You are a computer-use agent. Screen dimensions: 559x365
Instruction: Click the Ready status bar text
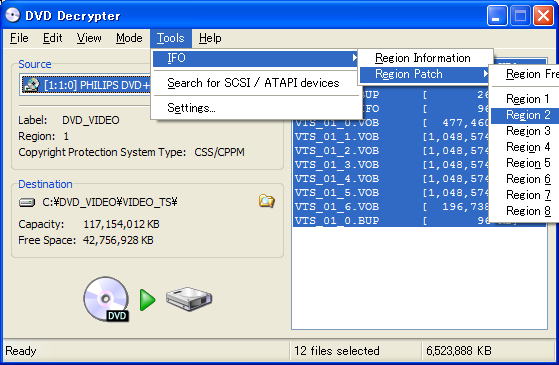pos(21,351)
